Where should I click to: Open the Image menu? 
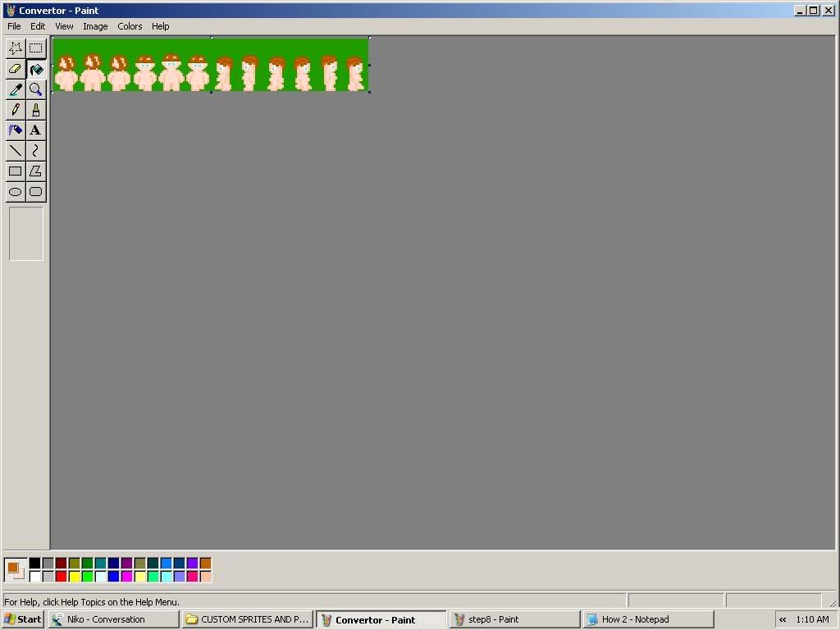pyautogui.click(x=95, y=26)
